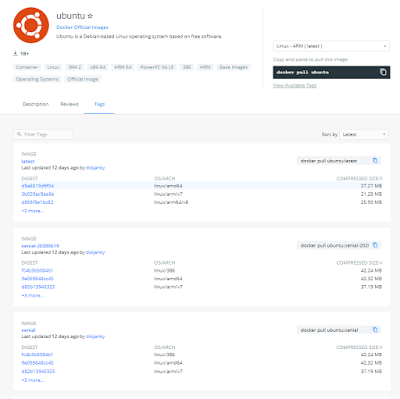The height and width of the screenshot is (399, 400).
Task: Expand '+3 more' under xenial-20200619 image
Action: pos(33,295)
